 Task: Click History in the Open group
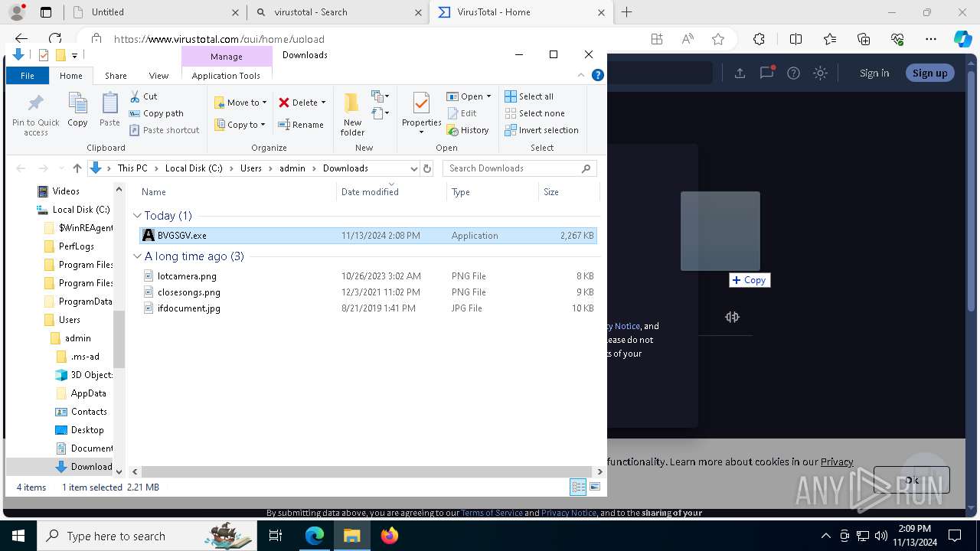point(468,130)
